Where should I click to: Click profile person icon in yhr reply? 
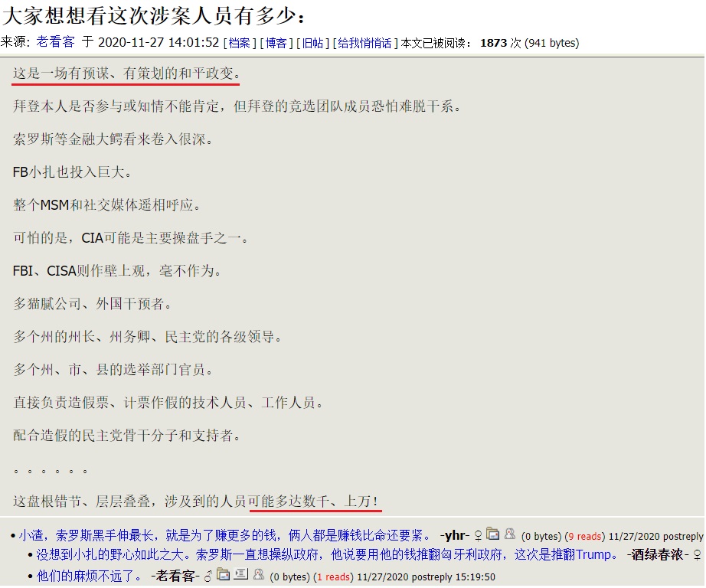pyautogui.click(x=510, y=534)
